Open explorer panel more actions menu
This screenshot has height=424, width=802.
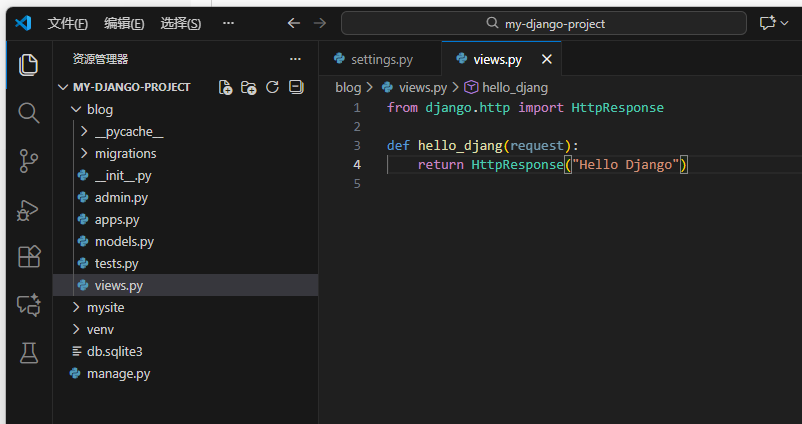click(295, 59)
